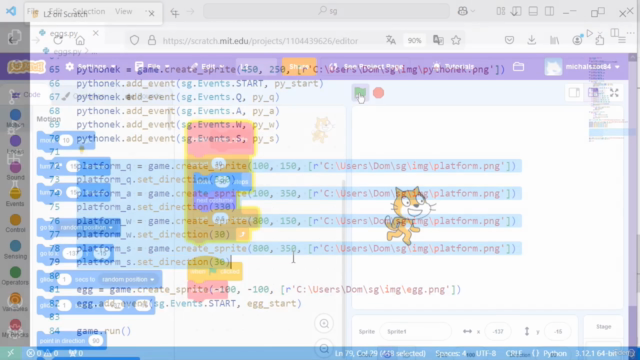Click the See Project Page button
The image size is (640, 360).
coord(367,67)
